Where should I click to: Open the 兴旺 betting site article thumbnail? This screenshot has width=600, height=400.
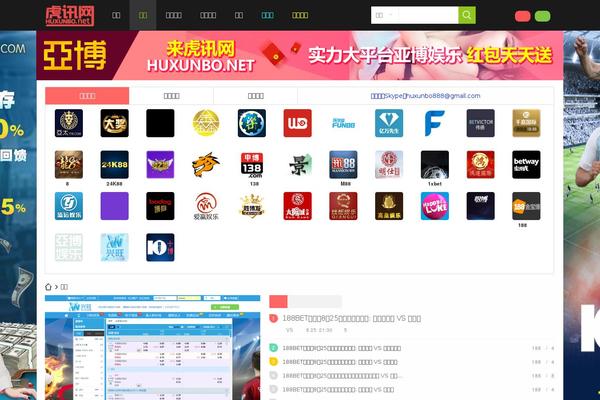(152, 348)
